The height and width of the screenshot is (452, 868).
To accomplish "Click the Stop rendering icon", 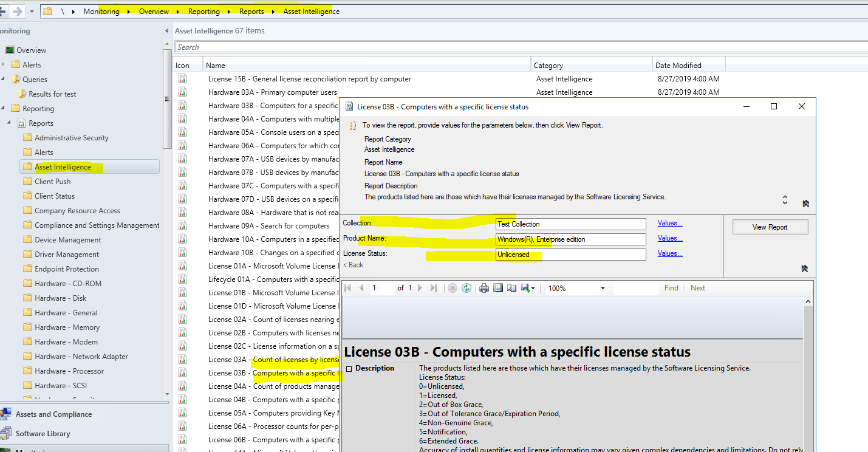I will click(x=452, y=288).
